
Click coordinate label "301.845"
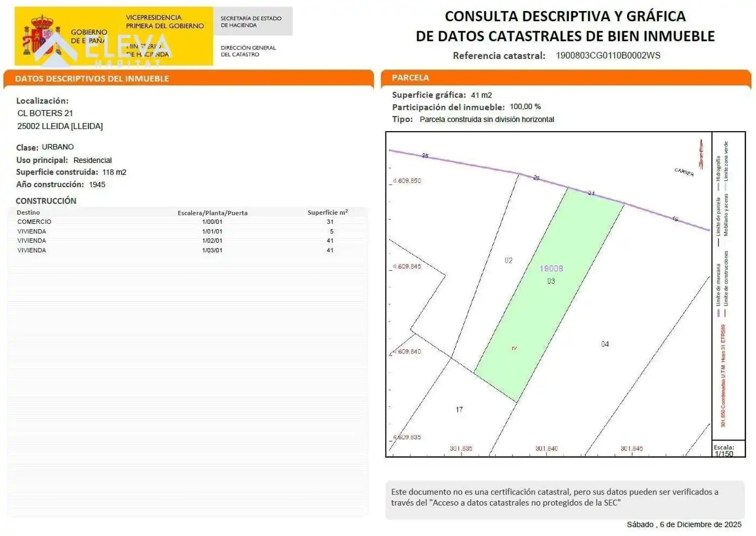632,448
